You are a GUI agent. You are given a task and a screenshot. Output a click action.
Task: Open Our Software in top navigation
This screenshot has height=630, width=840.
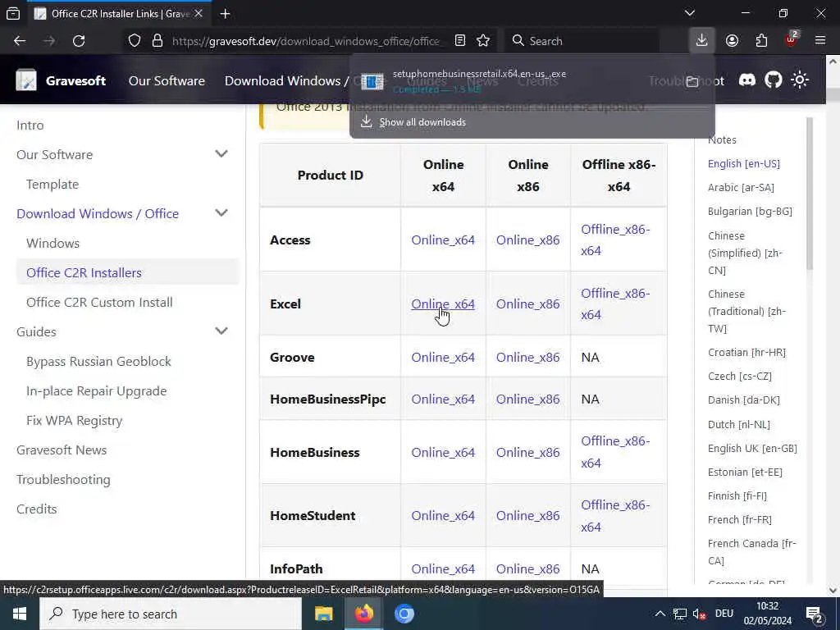point(167,81)
